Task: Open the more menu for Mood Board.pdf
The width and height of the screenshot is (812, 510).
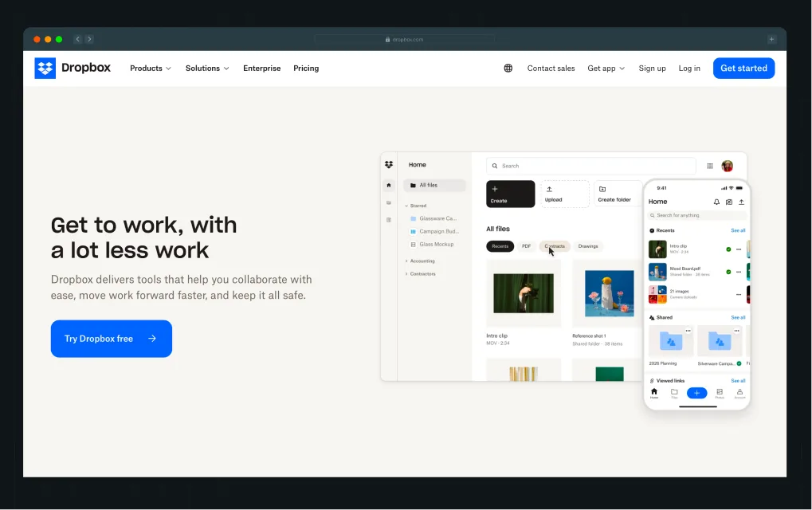Action: 739,272
